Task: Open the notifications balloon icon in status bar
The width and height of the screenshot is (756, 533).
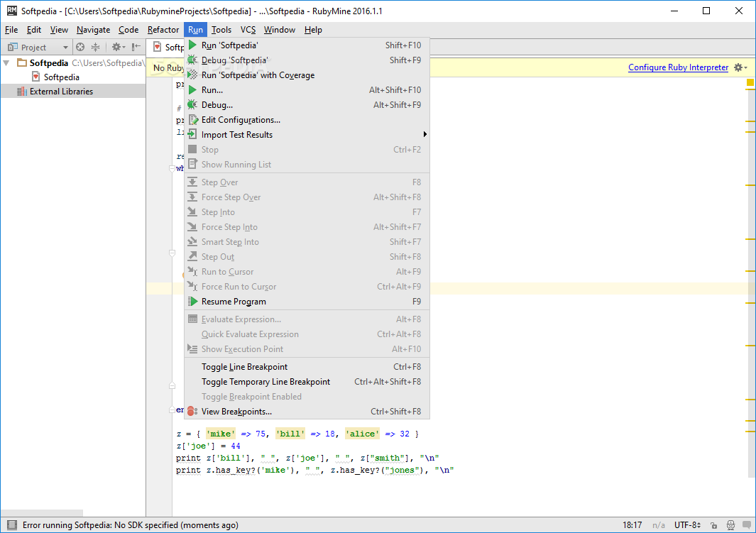Action: click(746, 525)
